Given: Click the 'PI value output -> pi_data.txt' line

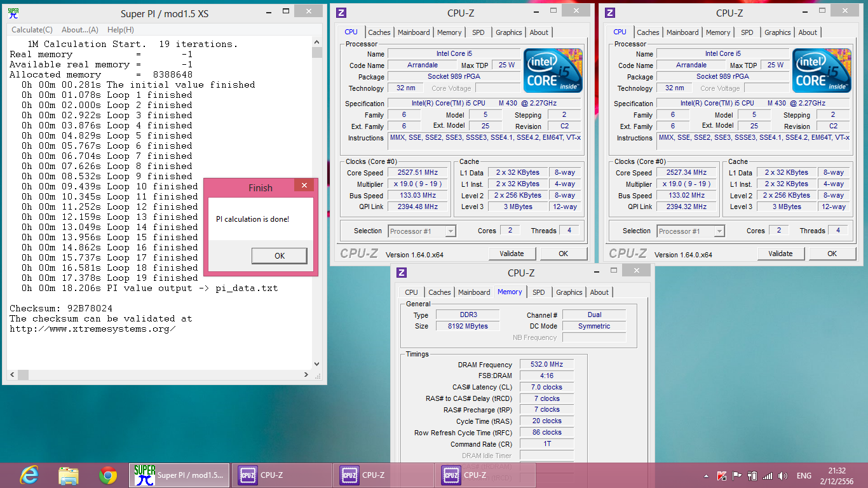Looking at the screenshot, I should pos(150,288).
